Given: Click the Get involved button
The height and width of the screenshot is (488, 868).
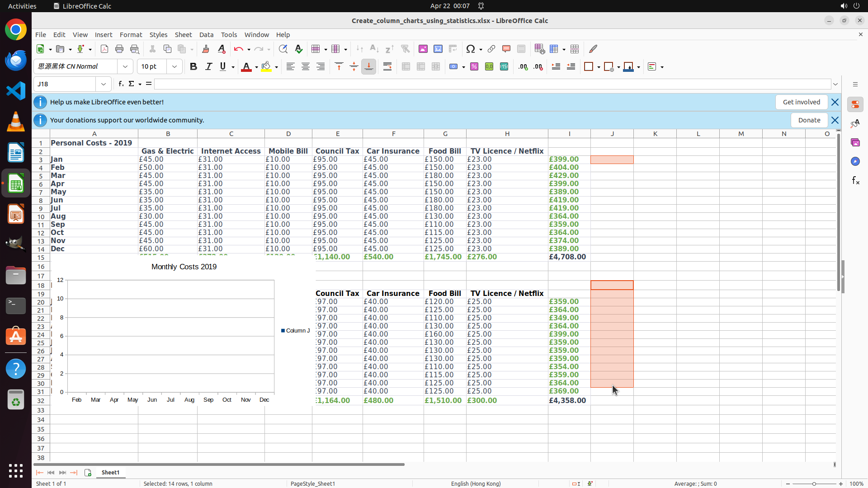Looking at the screenshot, I should 801,102.
